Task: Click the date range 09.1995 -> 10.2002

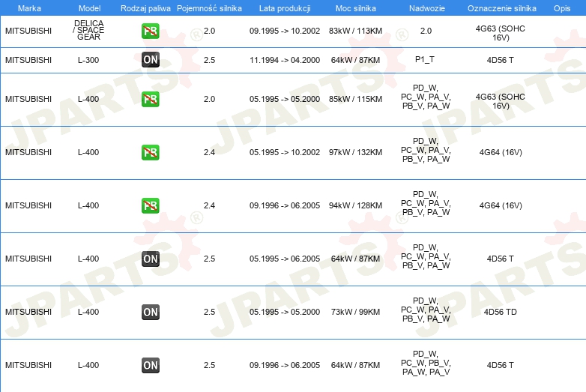Action: (x=285, y=31)
